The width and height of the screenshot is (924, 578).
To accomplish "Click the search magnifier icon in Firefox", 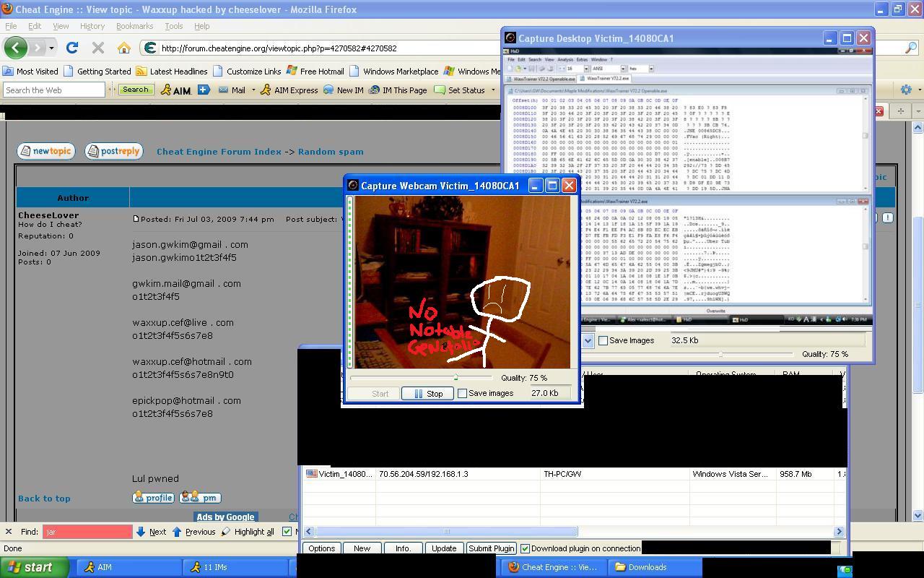I will click(911, 48).
